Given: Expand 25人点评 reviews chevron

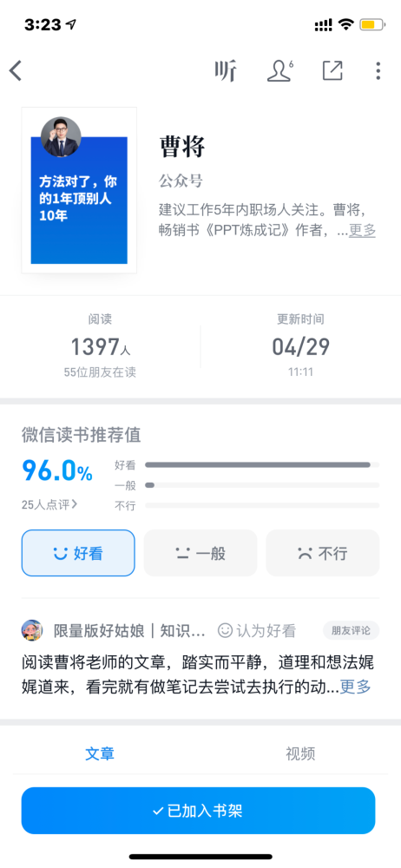Looking at the screenshot, I should (49, 504).
